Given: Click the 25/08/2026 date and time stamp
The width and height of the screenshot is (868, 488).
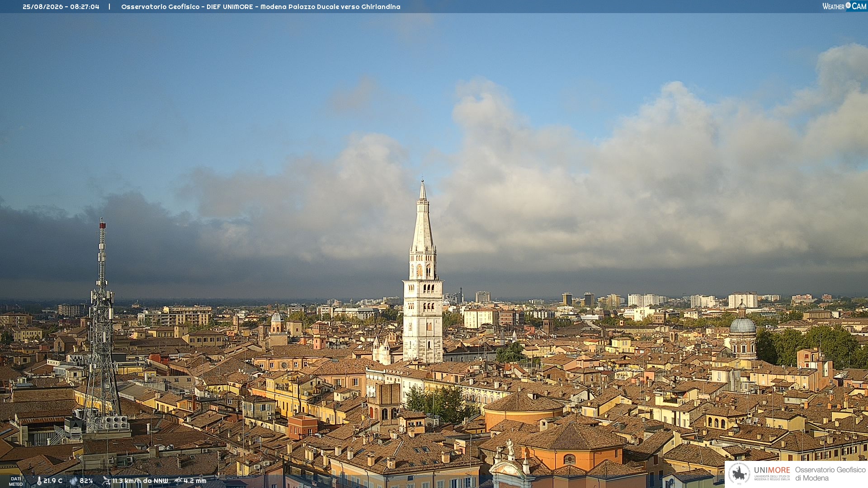Looking at the screenshot, I should click(x=61, y=7).
